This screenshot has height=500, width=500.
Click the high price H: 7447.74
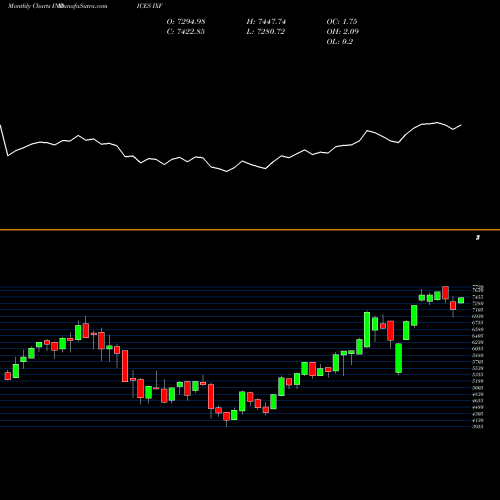pyautogui.click(x=266, y=22)
